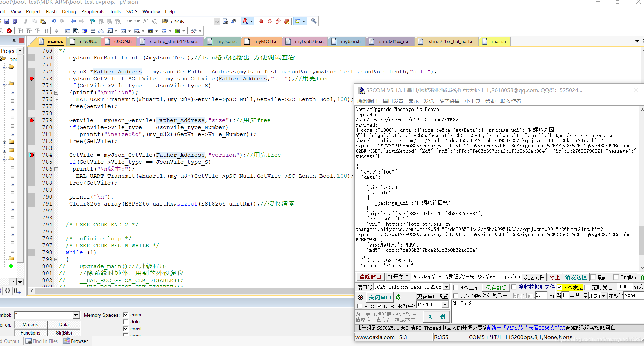Pin the Project panel with pushpin icon
644x346 pixels.
click(14, 41)
